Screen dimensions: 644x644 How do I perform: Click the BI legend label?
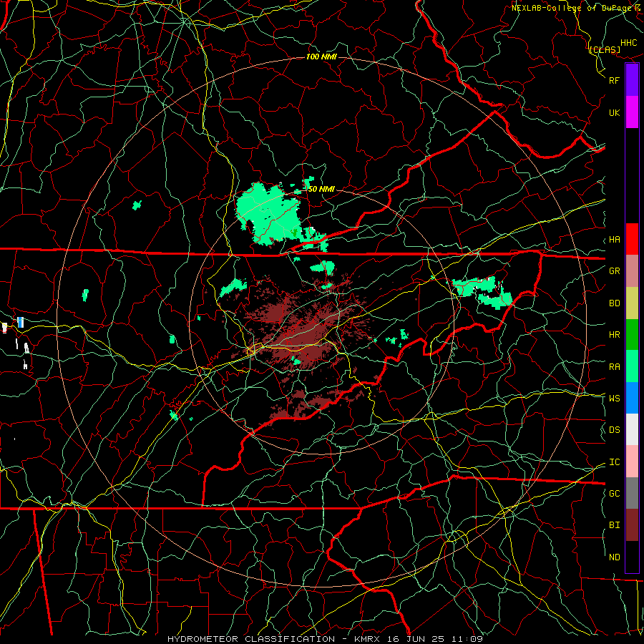point(614,525)
